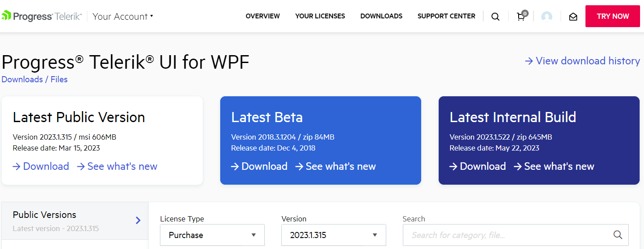This screenshot has width=644, height=249.
Task: Click the Downloads breadcrumb link
Action: (22, 79)
